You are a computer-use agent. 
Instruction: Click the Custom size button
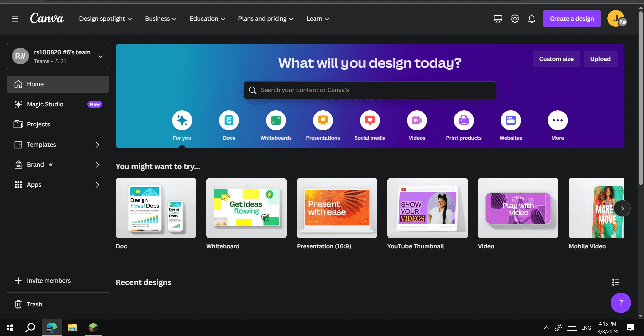click(x=556, y=59)
